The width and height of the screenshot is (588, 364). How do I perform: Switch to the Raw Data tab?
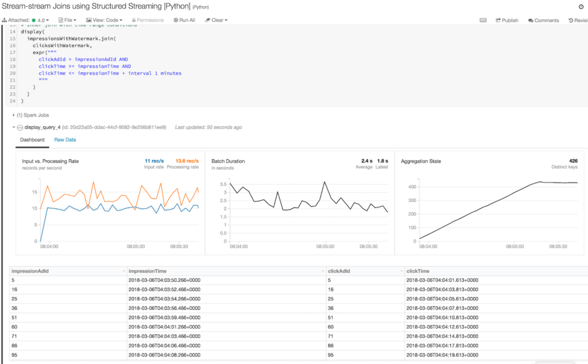coord(65,140)
